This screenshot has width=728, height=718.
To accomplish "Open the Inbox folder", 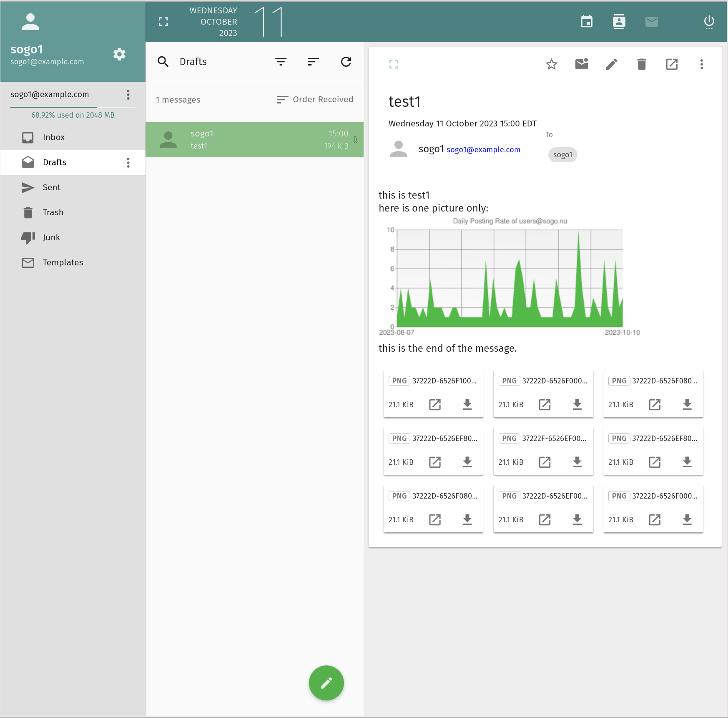I will click(x=54, y=137).
